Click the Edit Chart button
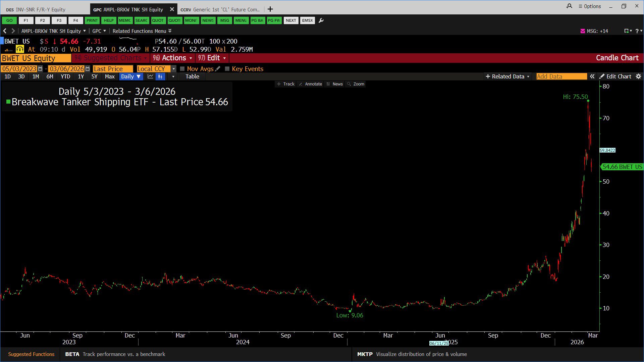This screenshot has width=644, height=362. (x=615, y=76)
